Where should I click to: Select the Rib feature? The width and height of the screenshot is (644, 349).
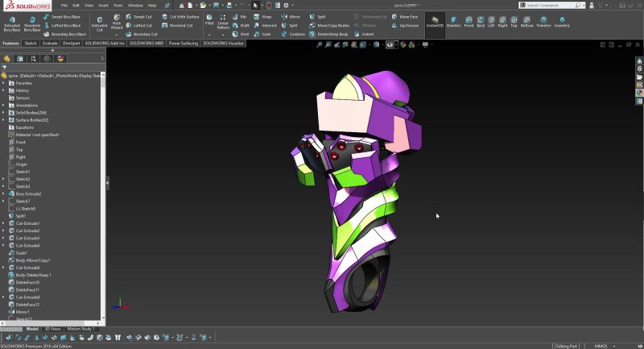pos(239,17)
